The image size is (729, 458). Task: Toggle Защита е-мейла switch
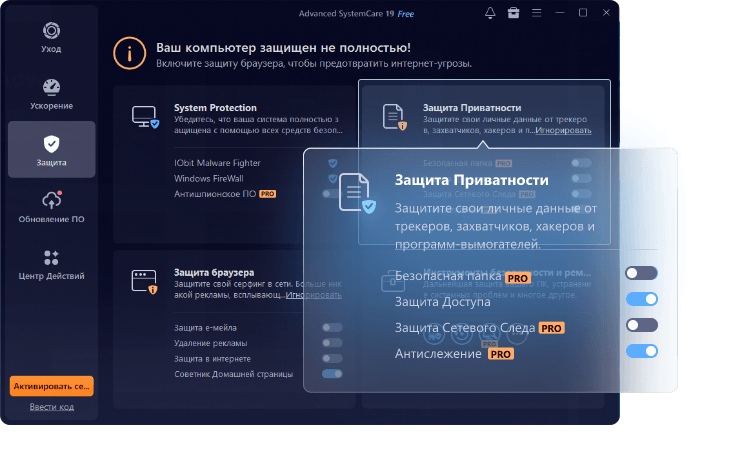click(332, 328)
